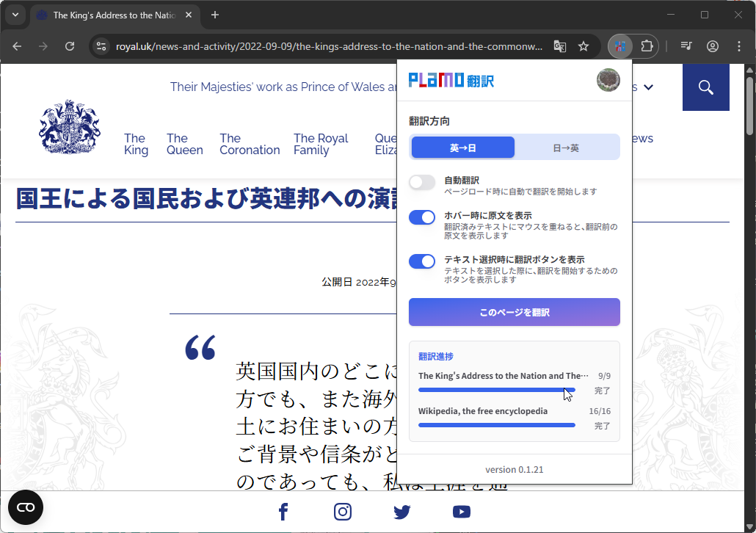This screenshot has height=533, width=756.
Task: Open the royal.uk search magnifier icon
Action: pos(705,87)
